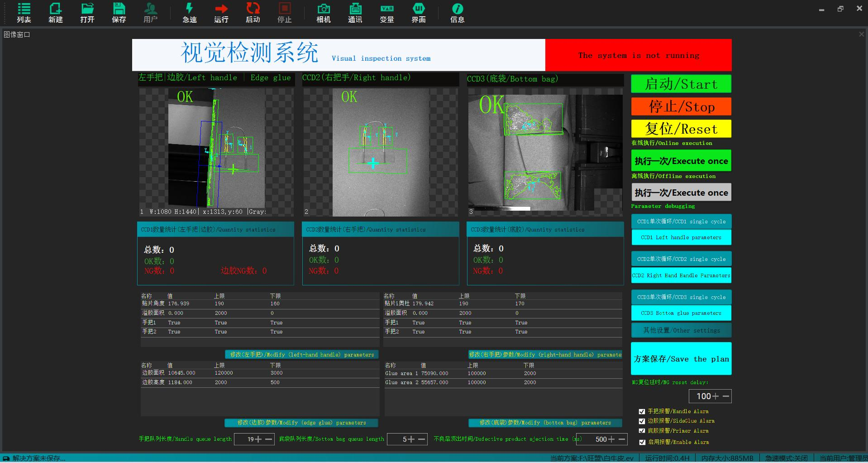Toggle 手把报警/Handle Alarm checkbox
The width and height of the screenshot is (868, 463).
(x=642, y=411)
